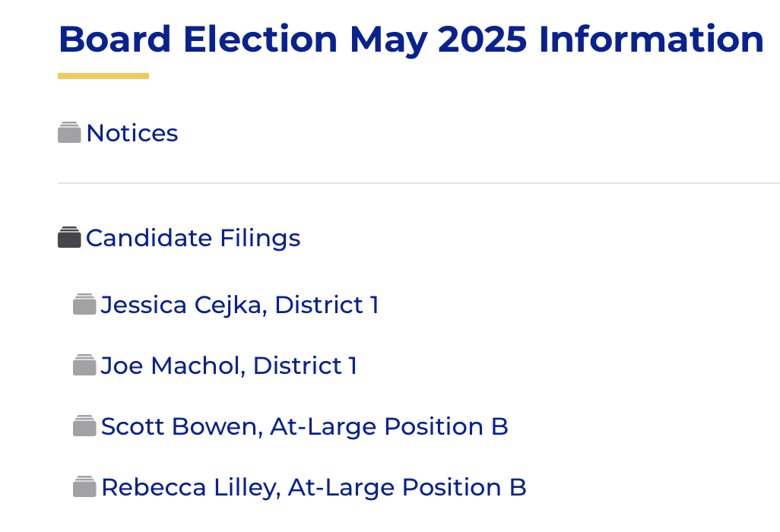Click the word "Information" in the heading
Image resolution: width=780 pixels, height=532 pixels.
coord(652,40)
